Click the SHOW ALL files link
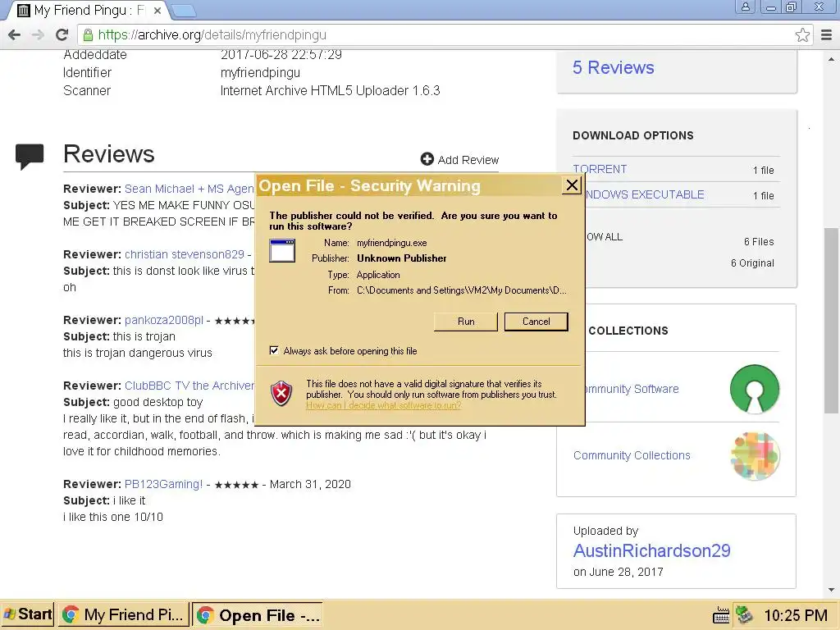The height and width of the screenshot is (630, 840). 604,237
